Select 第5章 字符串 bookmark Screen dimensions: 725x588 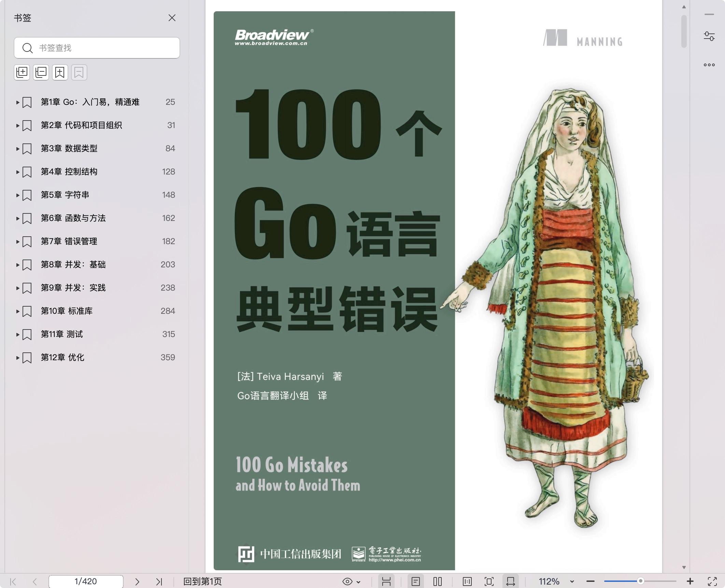(x=65, y=195)
